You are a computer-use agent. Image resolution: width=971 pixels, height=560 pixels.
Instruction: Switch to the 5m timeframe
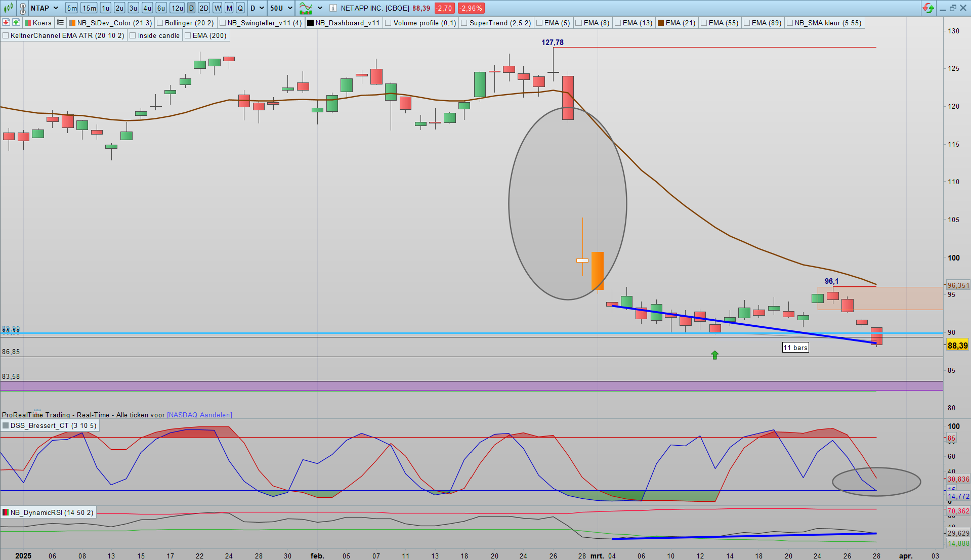[71, 8]
